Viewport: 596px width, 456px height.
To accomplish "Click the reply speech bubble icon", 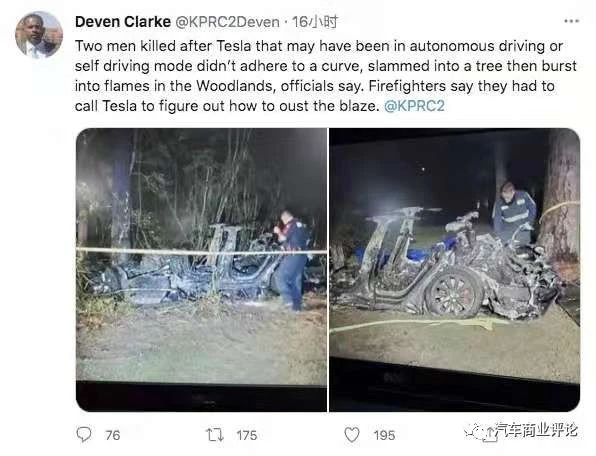I will [x=84, y=434].
